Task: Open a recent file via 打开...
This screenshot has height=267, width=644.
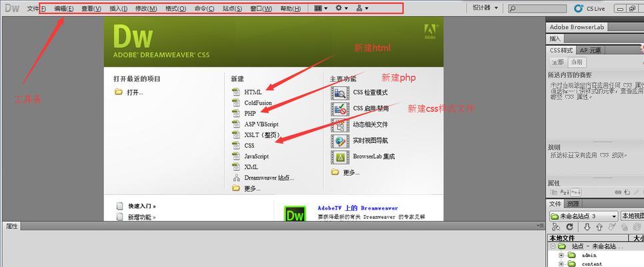Action: (129, 92)
